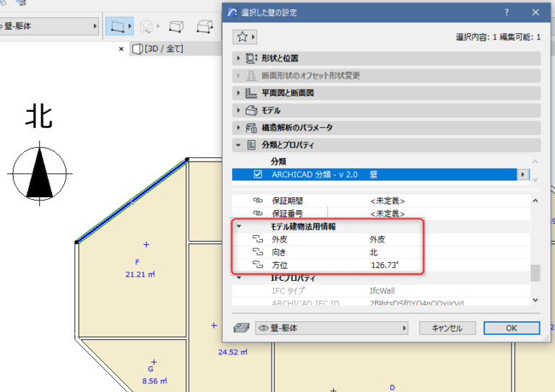The height and width of the screenshot is (392, 555).
Task: Click the link icon beside 保証番号
Action: pyautogui.click(x=258, y=213)
